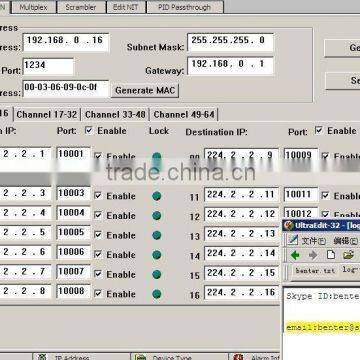Toggle the Enable-all checkbox in the right channel column header

click(318, 130)
